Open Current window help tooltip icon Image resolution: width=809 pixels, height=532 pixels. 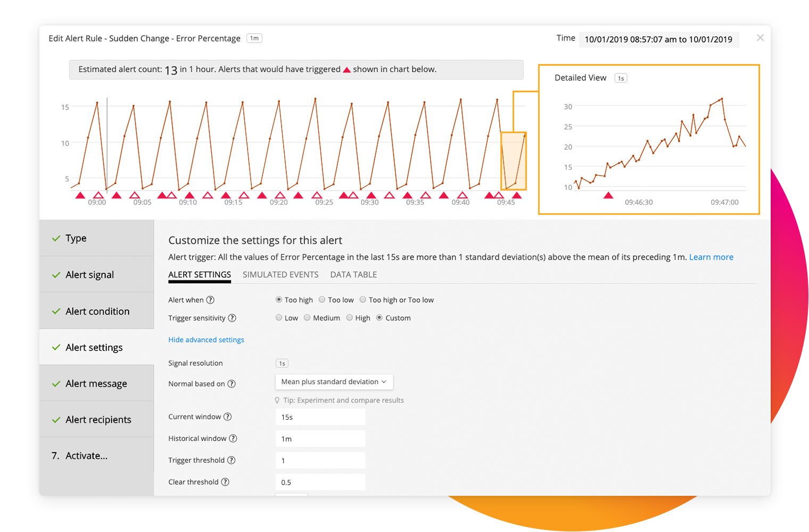point(228,417)
